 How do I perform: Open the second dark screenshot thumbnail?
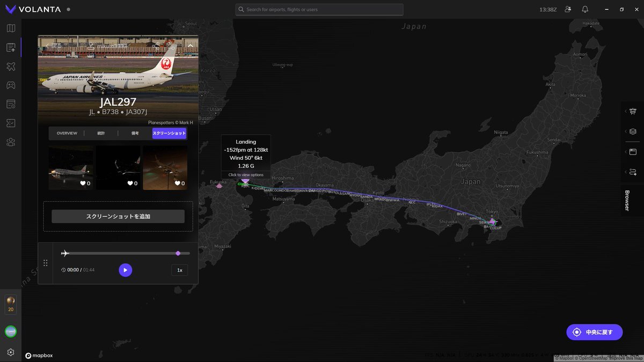pyautogui.click(x=118, y=168)
